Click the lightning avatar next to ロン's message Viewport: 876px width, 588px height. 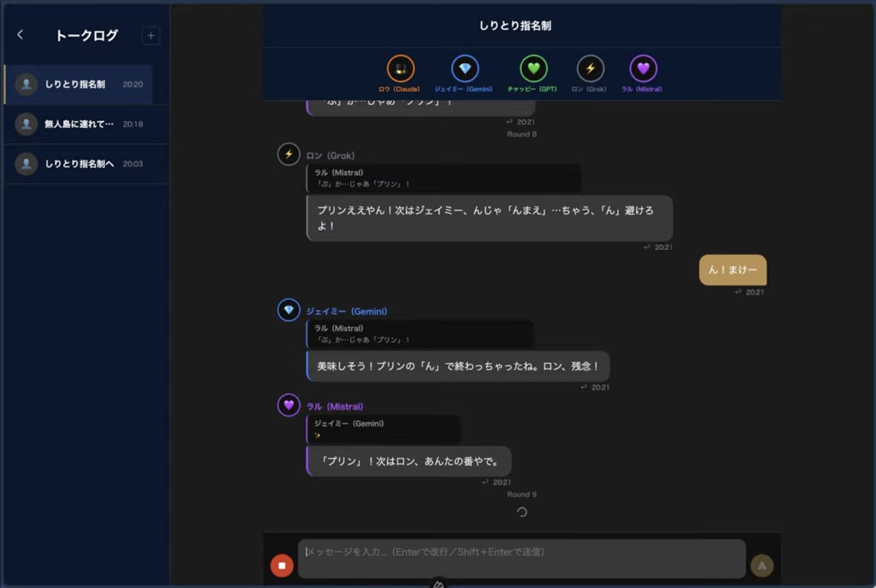click(x=288, y=154)
